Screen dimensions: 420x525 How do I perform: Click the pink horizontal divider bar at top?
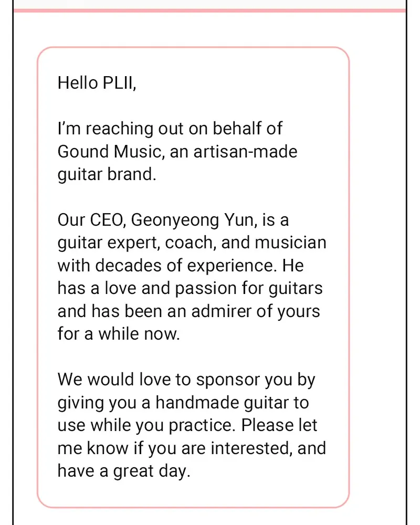tap(210, 10)
